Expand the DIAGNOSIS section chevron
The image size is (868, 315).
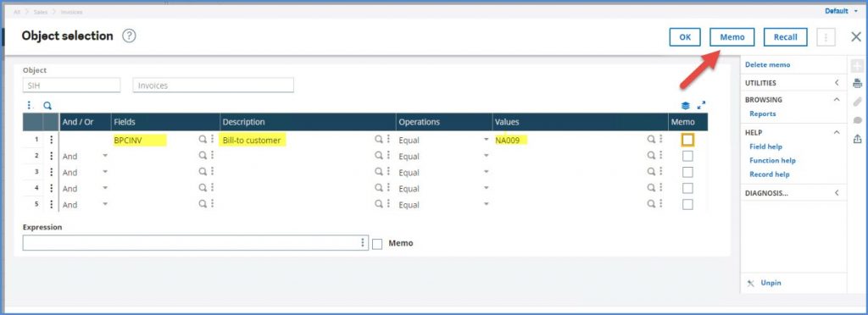point(837,193)
